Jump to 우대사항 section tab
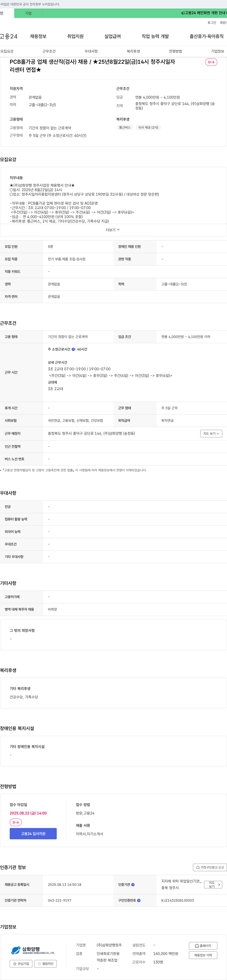The width and height of the screenshot is (227, 980). tap(91, 51)
